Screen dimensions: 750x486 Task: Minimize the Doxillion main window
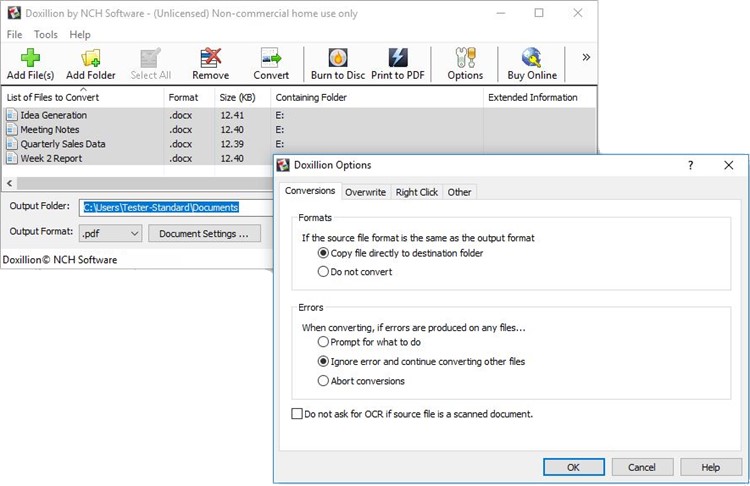(x=501, y=13)
